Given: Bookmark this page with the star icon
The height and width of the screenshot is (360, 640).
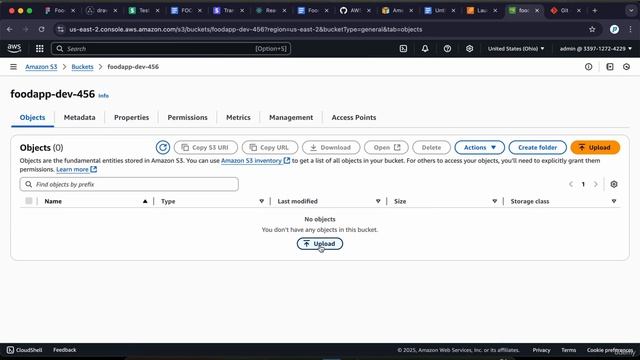Looking at the screenshot, I should tap(592, 29).
